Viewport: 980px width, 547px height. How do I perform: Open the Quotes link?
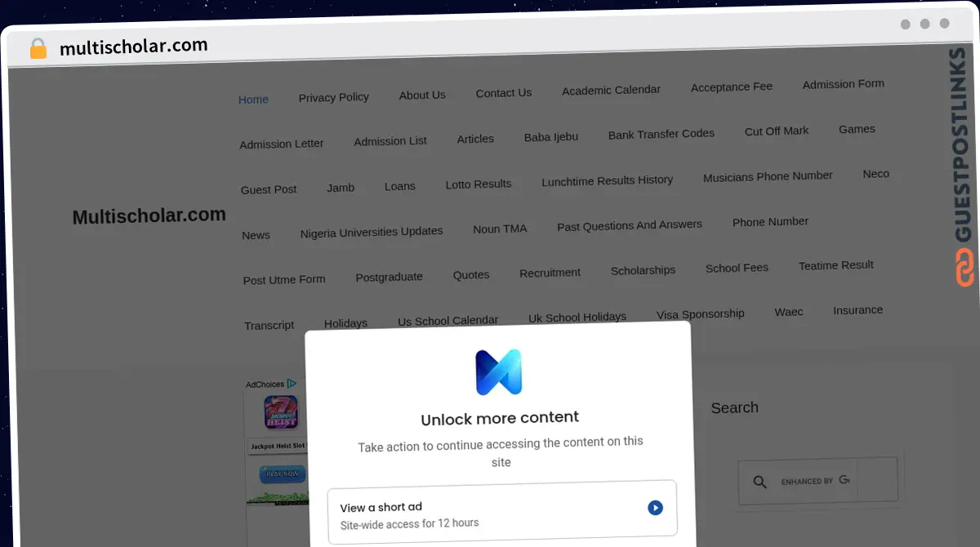pyautogui.click(x=471, y=275)
